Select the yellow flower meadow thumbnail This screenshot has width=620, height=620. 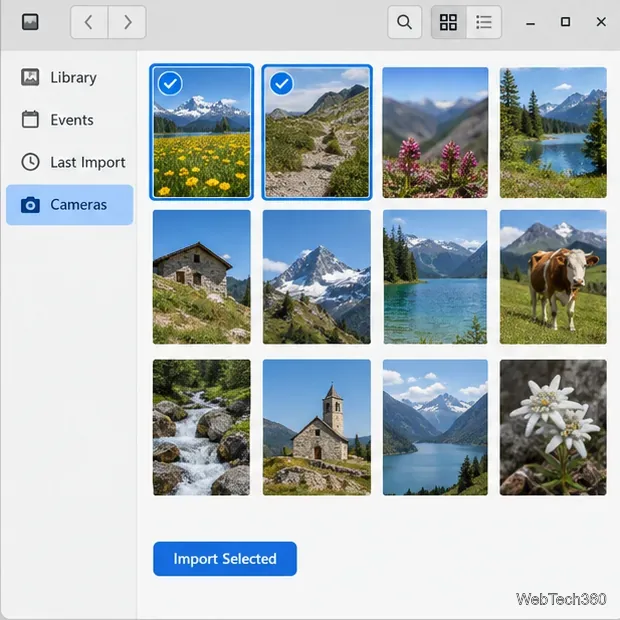202,132
